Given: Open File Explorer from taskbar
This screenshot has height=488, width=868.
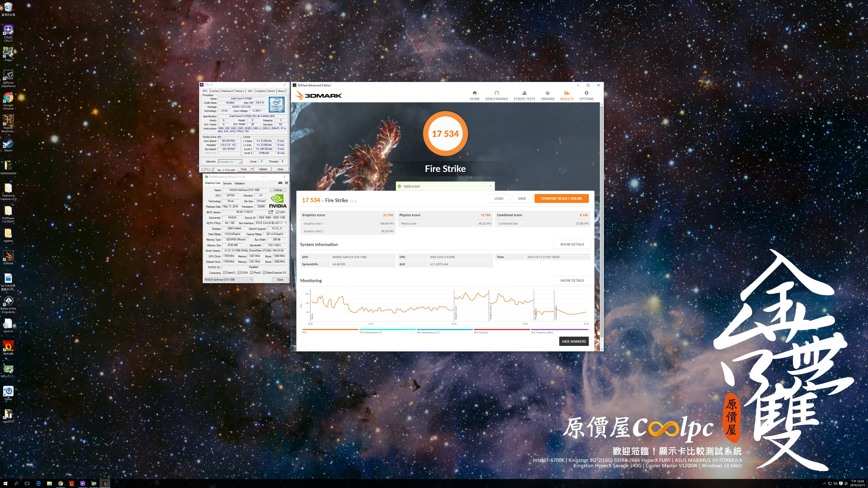Looking at the screenshot, I should [x=50, y=483].
